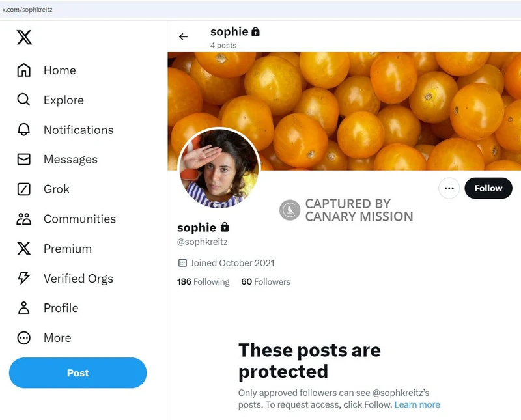
Task: Click the Verified Orgs lightning icon
Action: point(24,279)
